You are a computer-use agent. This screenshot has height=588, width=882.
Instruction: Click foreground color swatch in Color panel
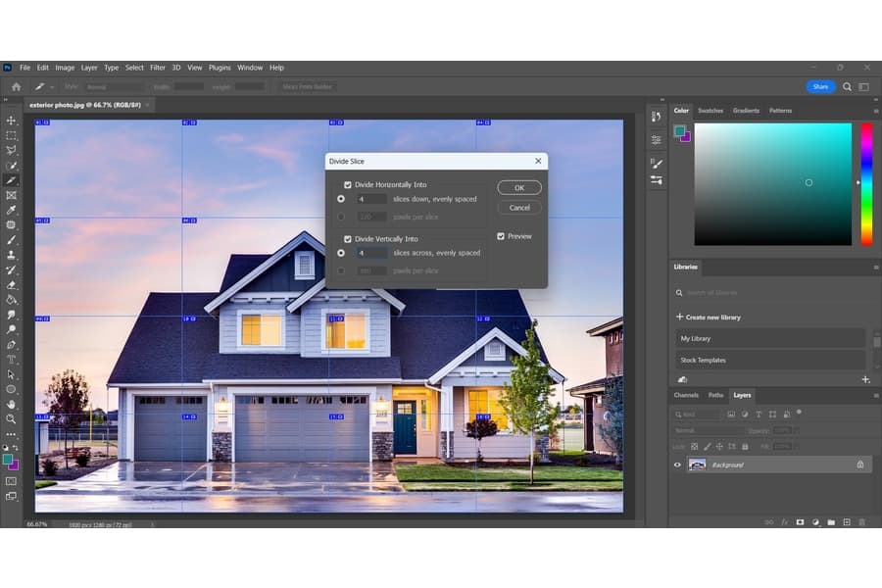(x=679, y=131)
